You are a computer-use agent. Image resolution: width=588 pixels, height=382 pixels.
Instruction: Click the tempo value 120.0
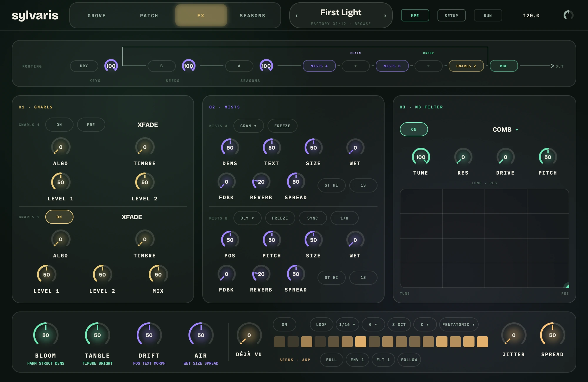point(531,16)
